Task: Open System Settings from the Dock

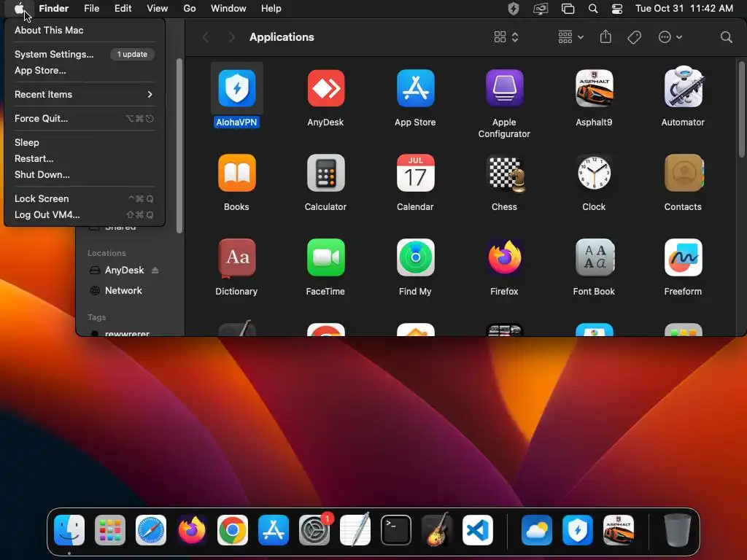Action: click(314, 530)
